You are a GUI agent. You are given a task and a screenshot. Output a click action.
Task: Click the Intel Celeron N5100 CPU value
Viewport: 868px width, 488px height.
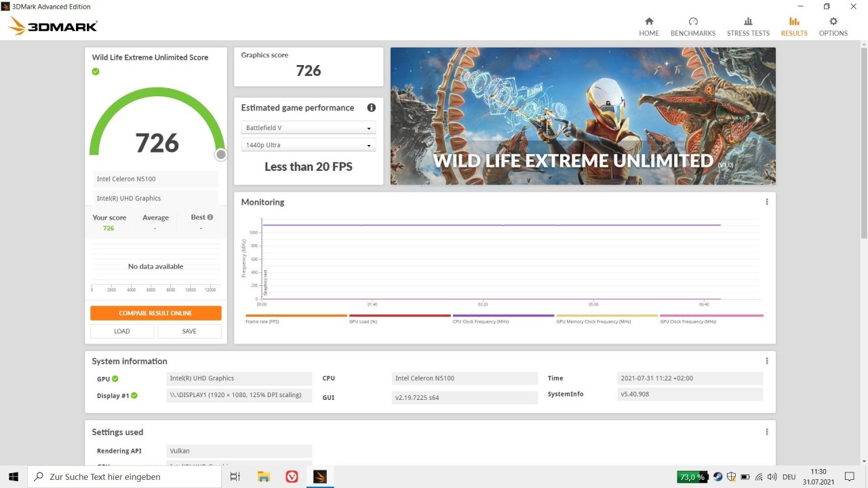(x=465, y=378)
